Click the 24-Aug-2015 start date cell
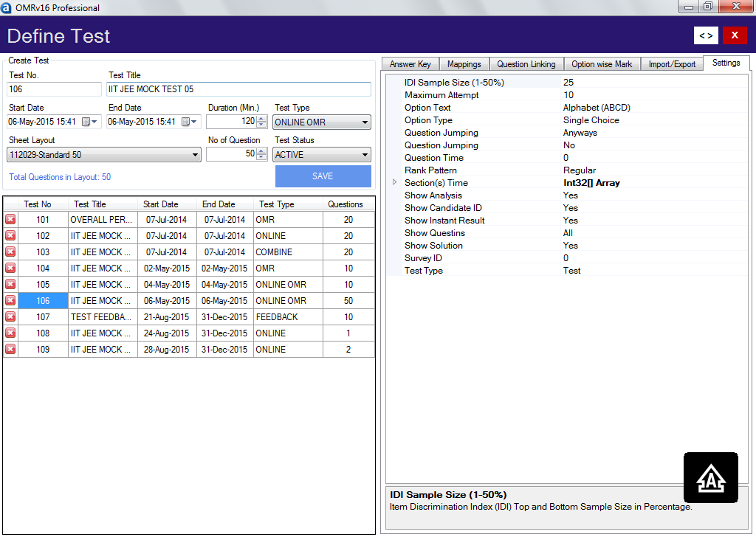 [167, 333]
